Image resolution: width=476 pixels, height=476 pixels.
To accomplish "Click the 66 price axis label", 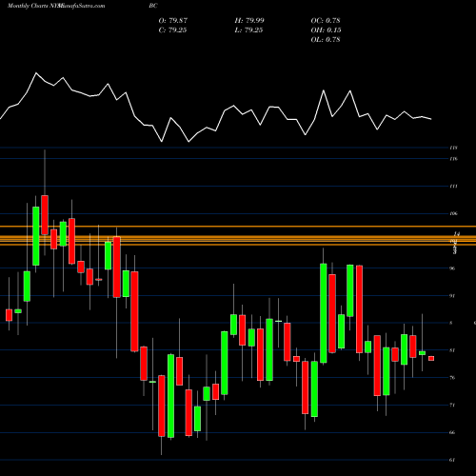I will 452,432.
